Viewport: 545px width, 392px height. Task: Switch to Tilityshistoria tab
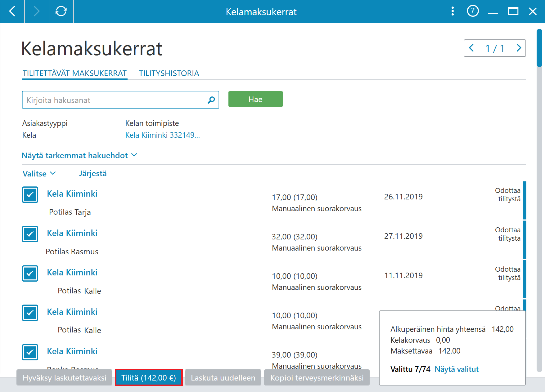pyautogui.click(x=169, y=73)
